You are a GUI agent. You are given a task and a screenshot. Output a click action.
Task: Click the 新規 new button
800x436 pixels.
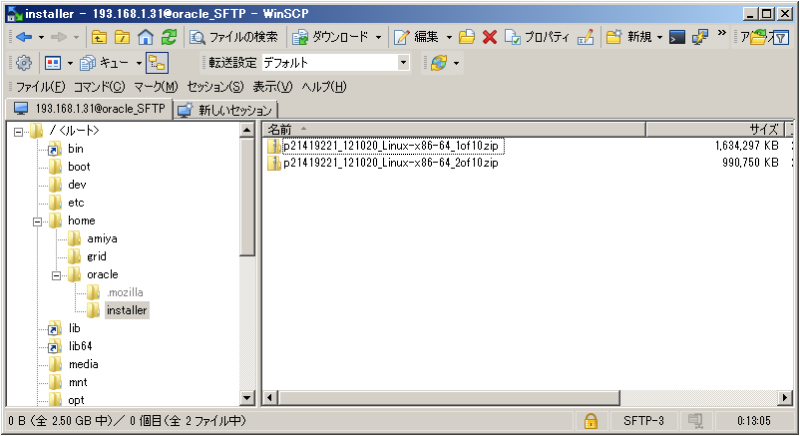(x=629, y=37)
